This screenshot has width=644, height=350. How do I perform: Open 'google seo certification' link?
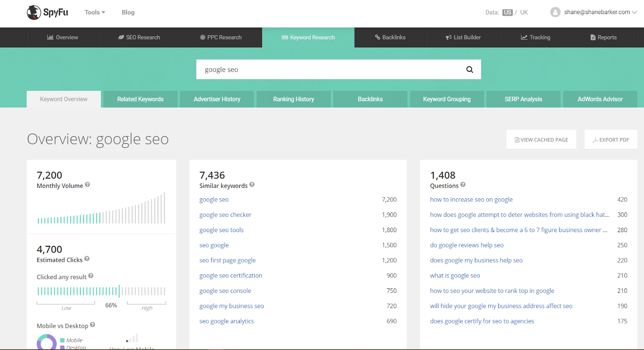click(x=231, y=276)
